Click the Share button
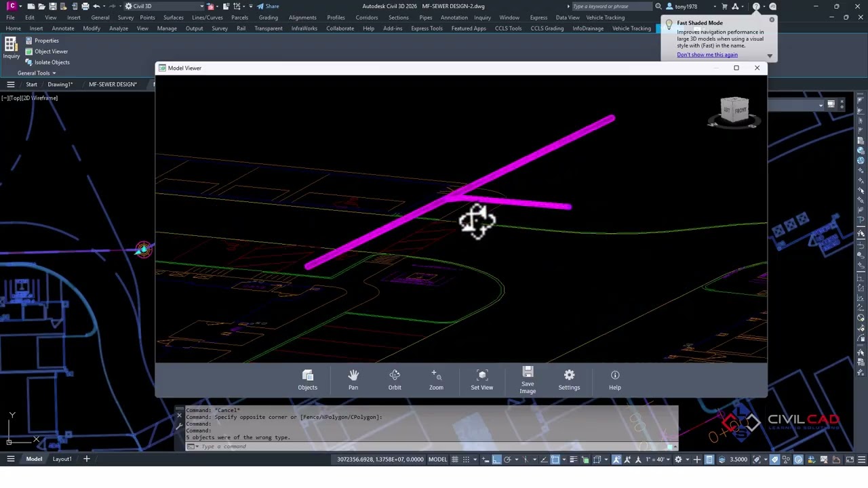 tap(268, 6)
